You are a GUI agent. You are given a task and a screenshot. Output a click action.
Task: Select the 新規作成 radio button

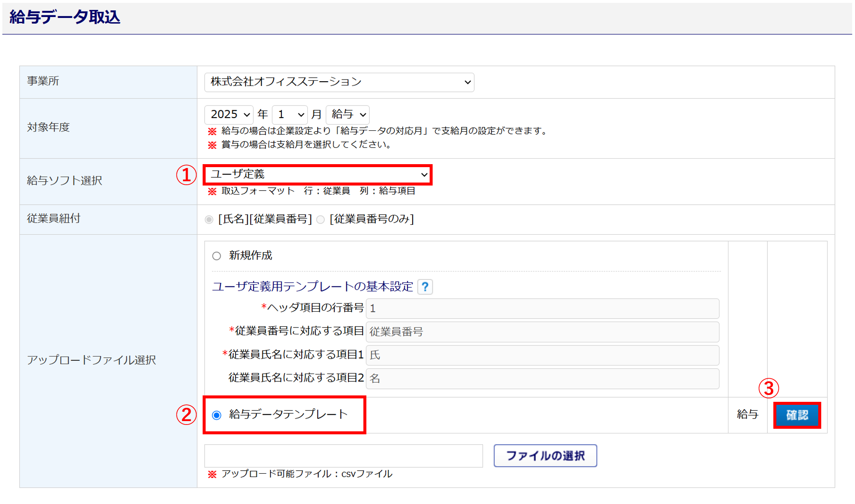click(x=217, y=256)
